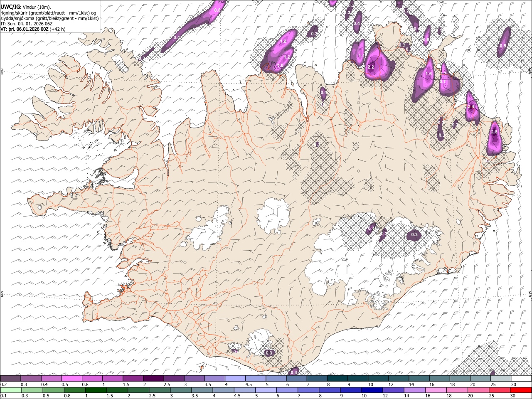This screenshot has height=399, width=532.
Task: Click the 'VT: þri. 06.01.2026 00Z' valid time
Action: coord(24,29)
